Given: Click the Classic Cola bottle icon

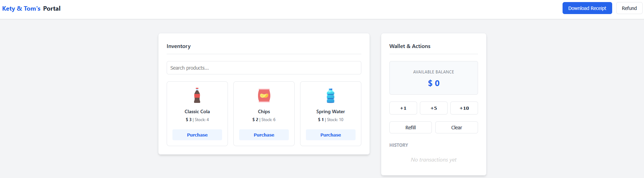Looking at the screenshot, I should [x=197, y=96].
